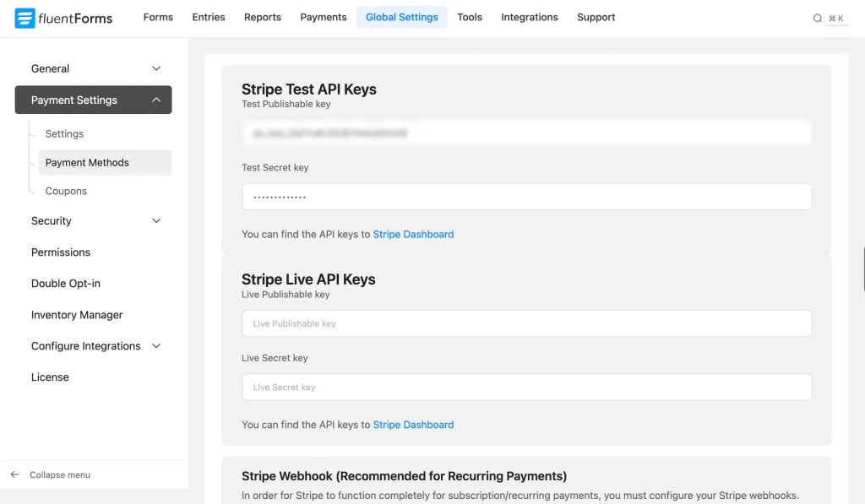Open Permissions settings
The image size is (865, 504).
61,252
